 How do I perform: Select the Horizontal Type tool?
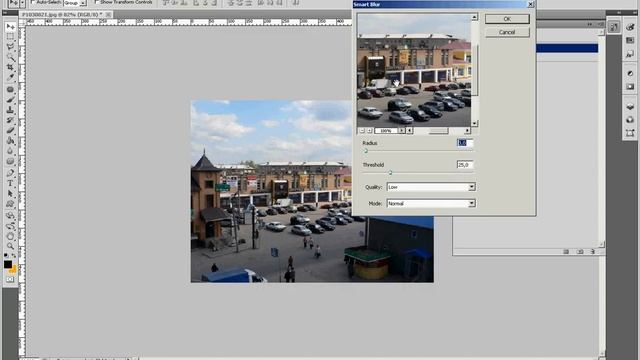[10, 183]
